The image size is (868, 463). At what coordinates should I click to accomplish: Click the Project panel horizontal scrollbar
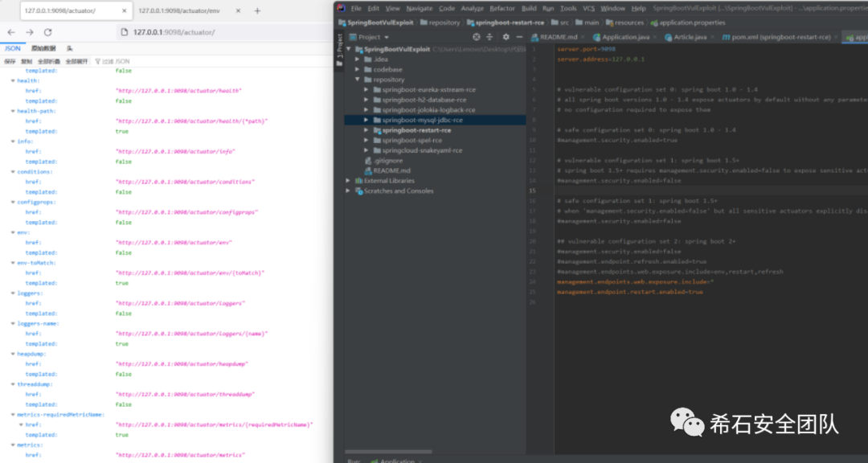[x=388, y=452]
